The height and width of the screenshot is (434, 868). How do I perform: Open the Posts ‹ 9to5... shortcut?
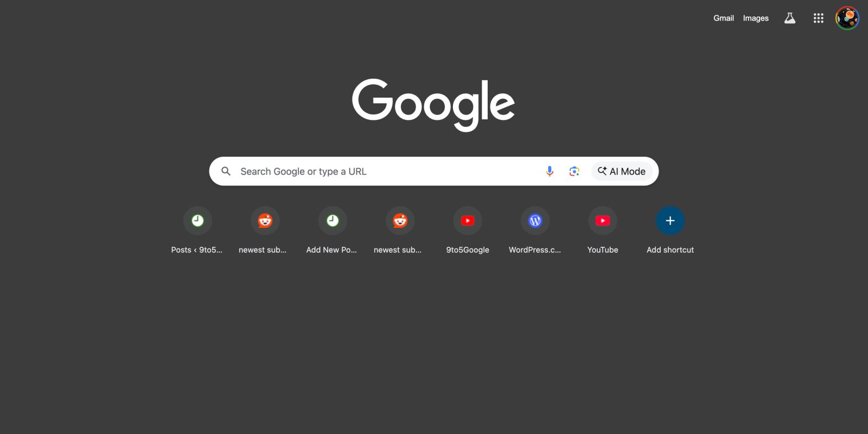tap(197, 231)
